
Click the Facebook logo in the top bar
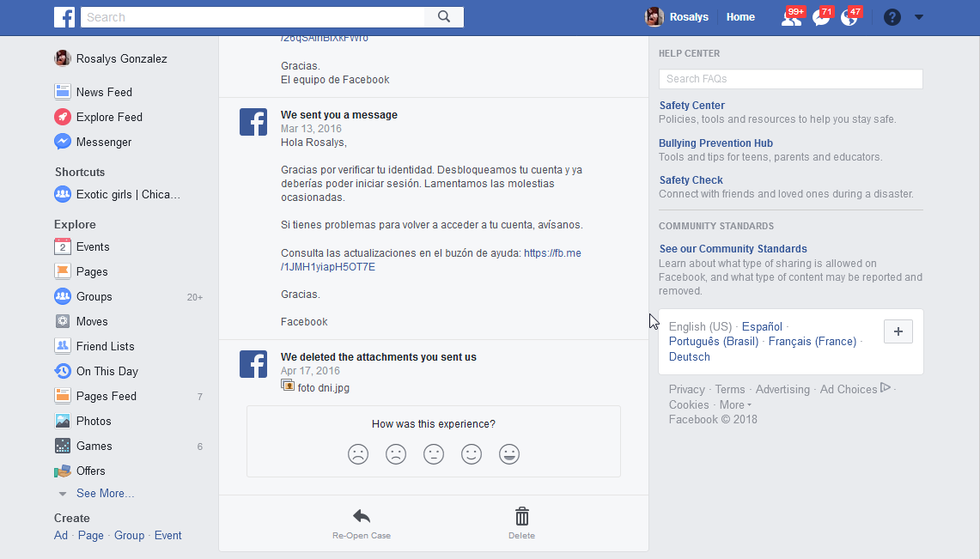(x=64, y=17)
